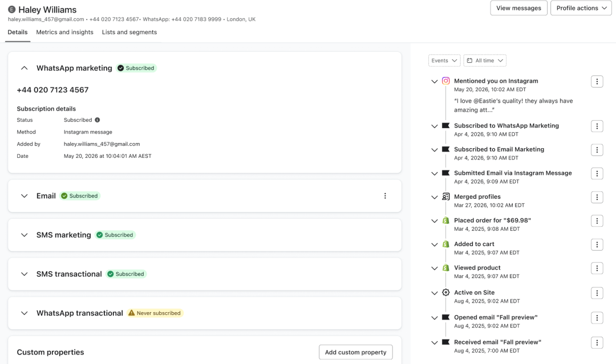Open options menu for Active on Site event

597,293
